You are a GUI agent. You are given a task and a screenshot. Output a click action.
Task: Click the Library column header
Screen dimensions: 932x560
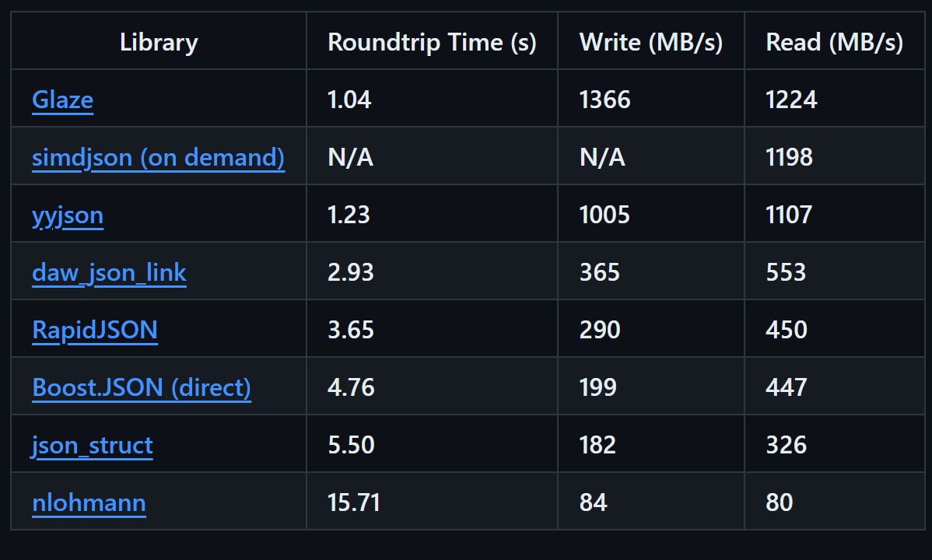[x=159, y=41]
